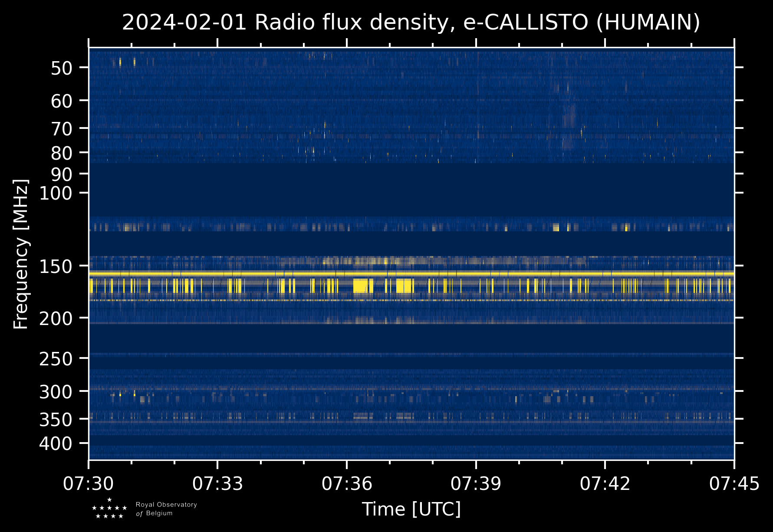773x532 pixels.
Task: Click the Royal Observatory of Belgium text
Action: (x=166, y=509)
